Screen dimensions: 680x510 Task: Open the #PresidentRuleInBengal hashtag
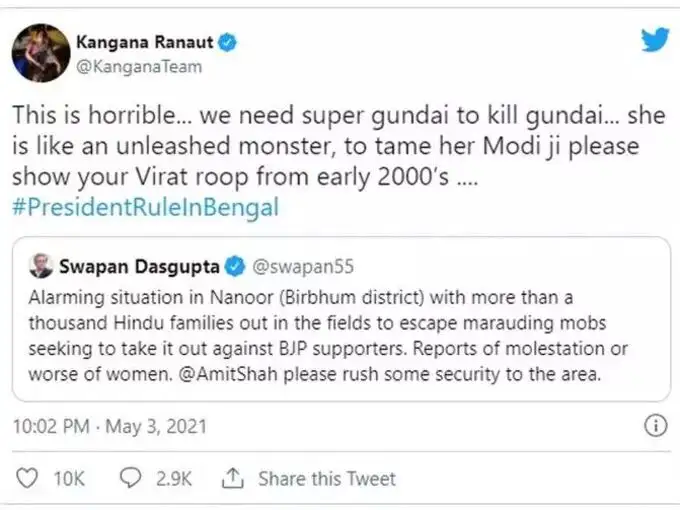tap(146, 208)
